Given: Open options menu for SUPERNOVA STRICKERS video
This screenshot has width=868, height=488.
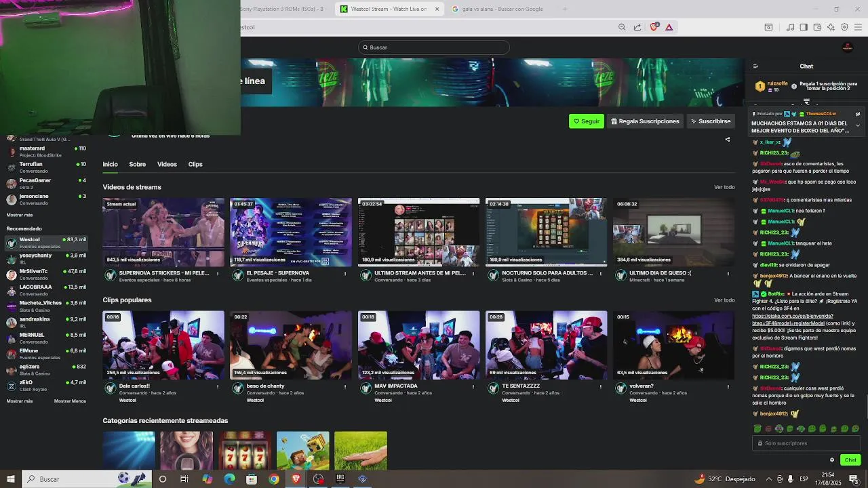Looking at the screenshot, I should 218,273.
